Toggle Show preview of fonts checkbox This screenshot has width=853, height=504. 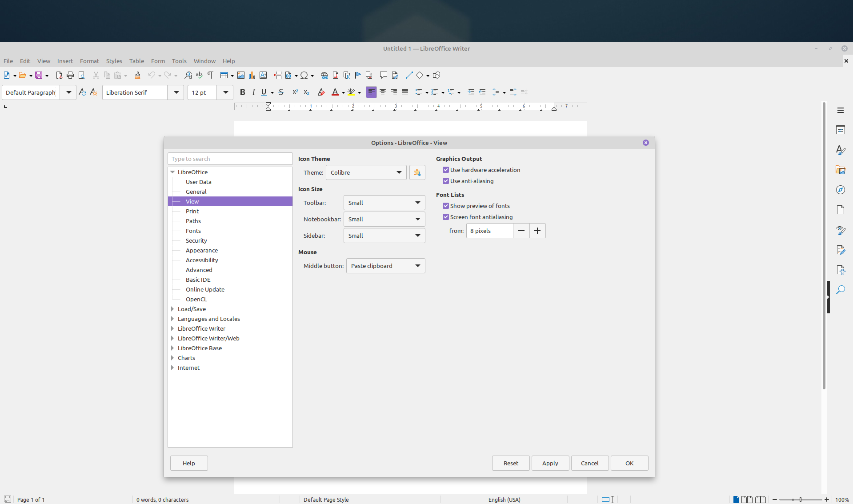[446, 206]
